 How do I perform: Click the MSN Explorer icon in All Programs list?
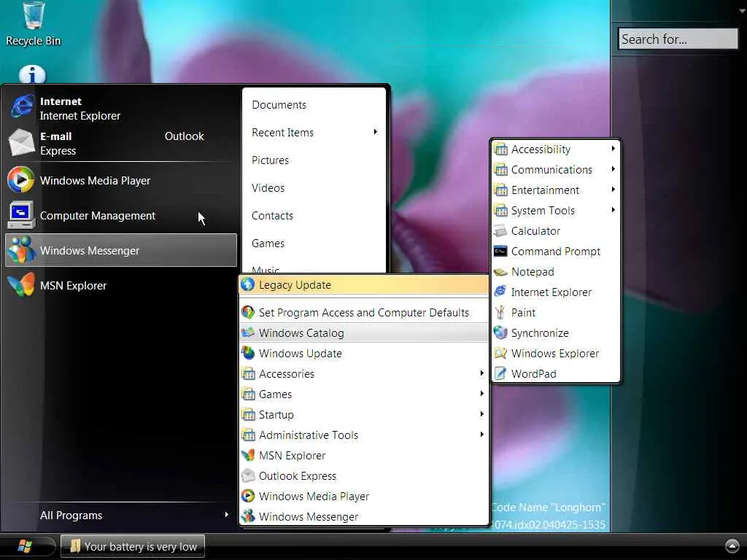coord(248,455)
